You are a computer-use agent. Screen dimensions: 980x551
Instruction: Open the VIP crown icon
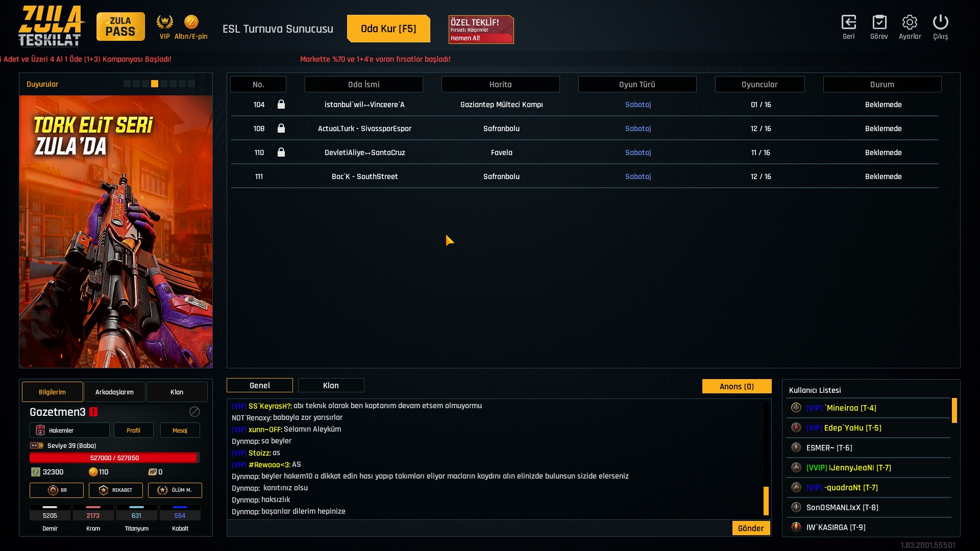pyautogui.click(x=164, y=22)
